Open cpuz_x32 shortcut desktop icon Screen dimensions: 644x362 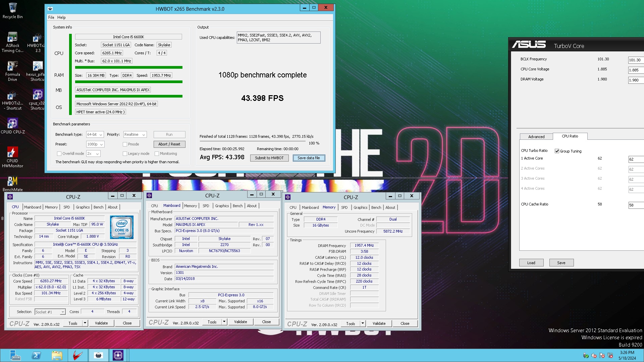pyautogui.click(x=37, y=100)
